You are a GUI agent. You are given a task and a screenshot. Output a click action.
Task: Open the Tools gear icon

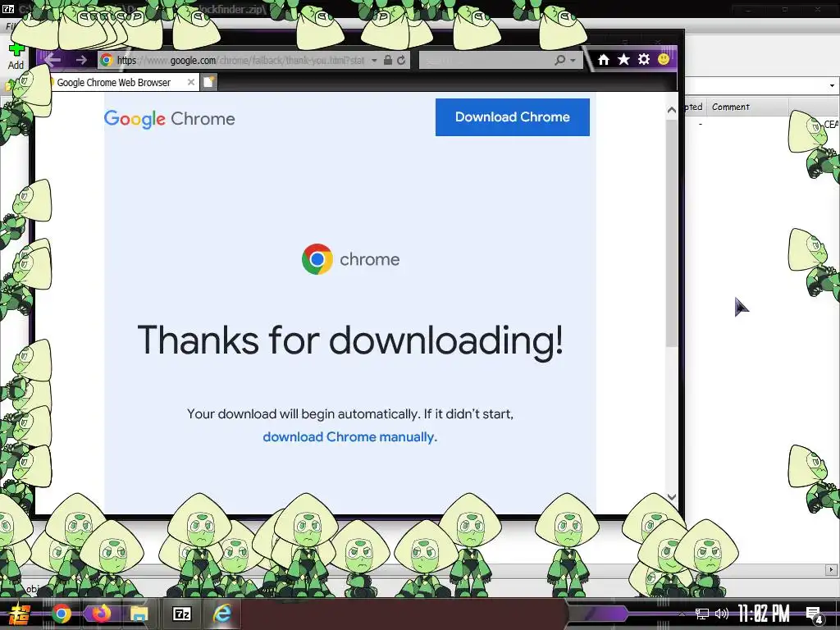pos(643,59)
